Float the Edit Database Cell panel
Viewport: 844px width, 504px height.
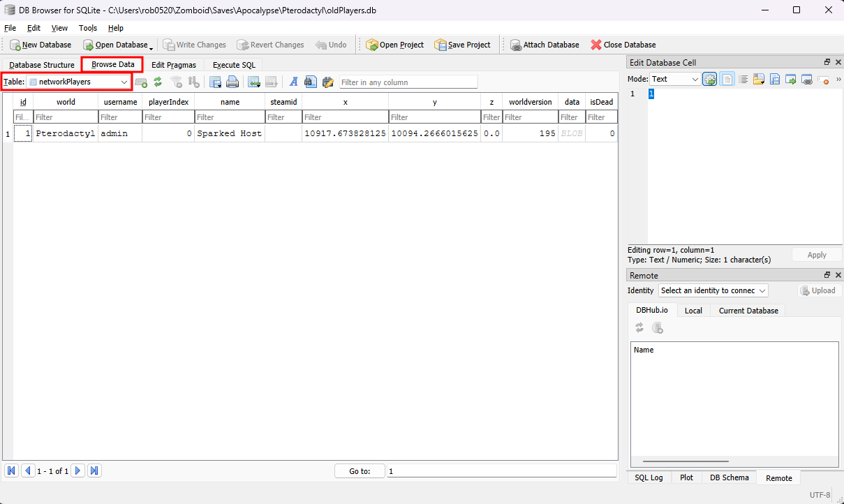pyautogui.click(x=827, y=62)
